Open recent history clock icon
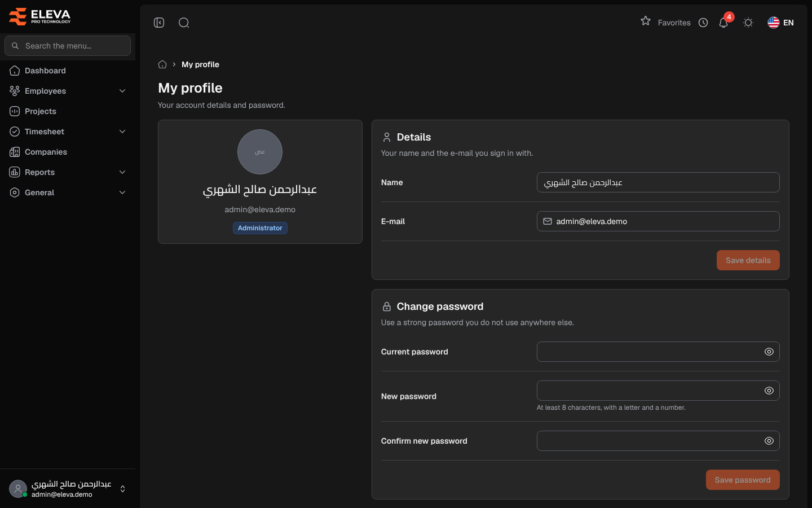The image size is (812, 508). click(x=703, y=23)
